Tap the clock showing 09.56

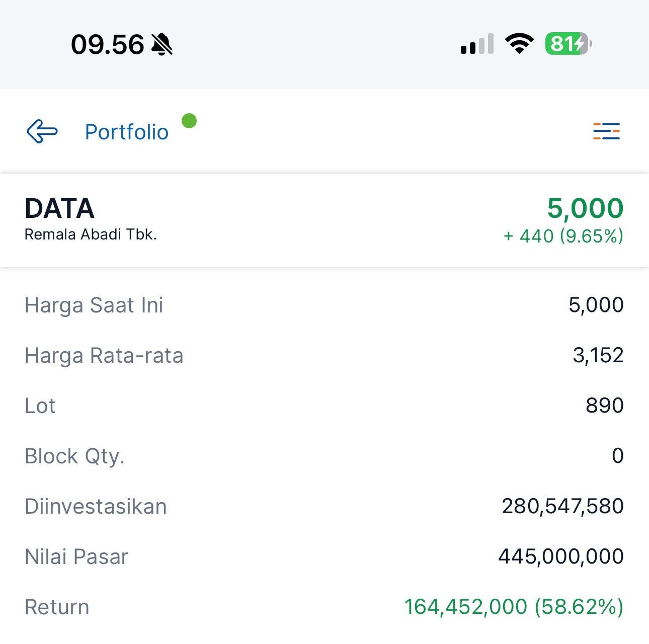click(x=108, y=45)
